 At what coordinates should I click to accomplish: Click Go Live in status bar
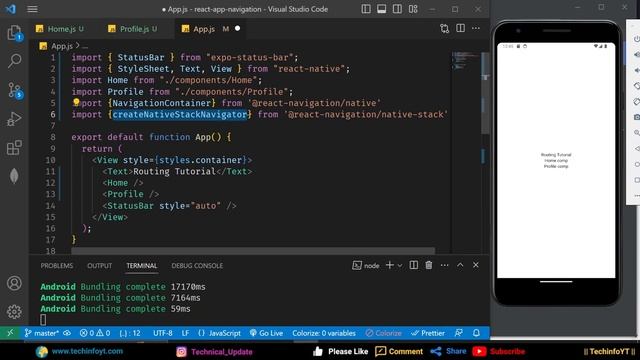(x=266, y=333)
